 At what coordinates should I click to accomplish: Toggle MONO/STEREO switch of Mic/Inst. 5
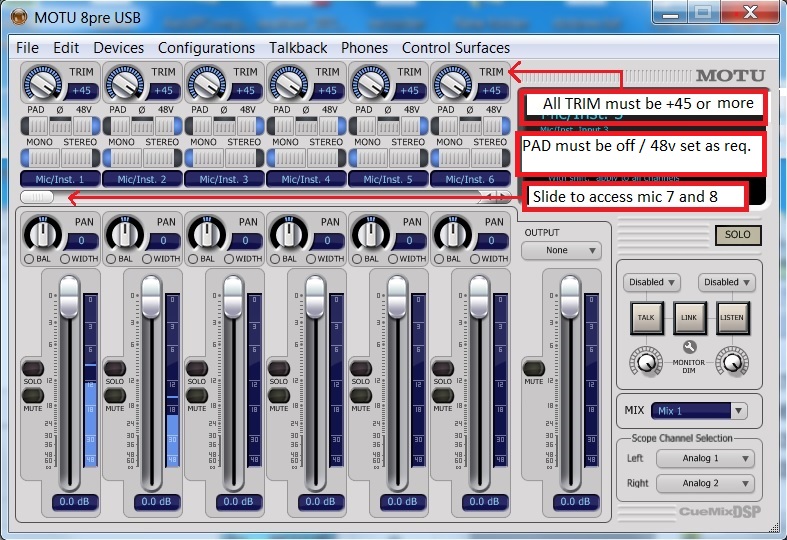[388, 158]
